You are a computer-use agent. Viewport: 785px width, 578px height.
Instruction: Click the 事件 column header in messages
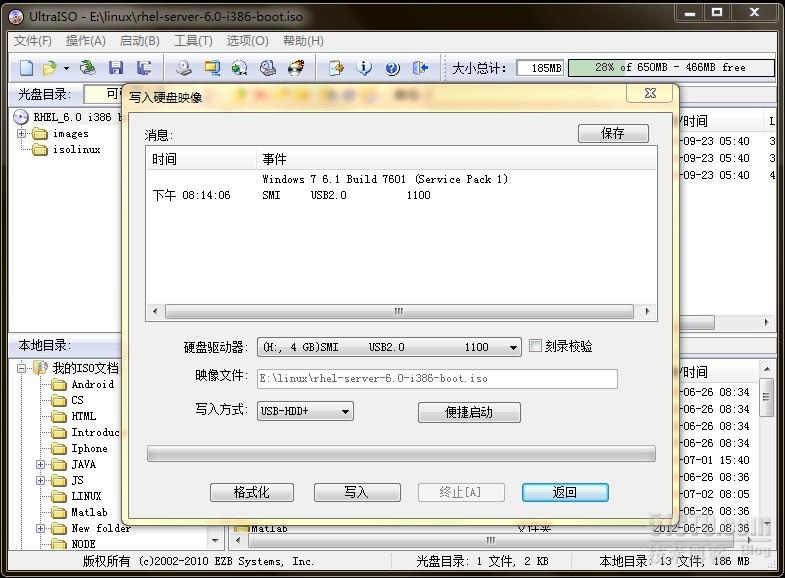click(457, 159)
